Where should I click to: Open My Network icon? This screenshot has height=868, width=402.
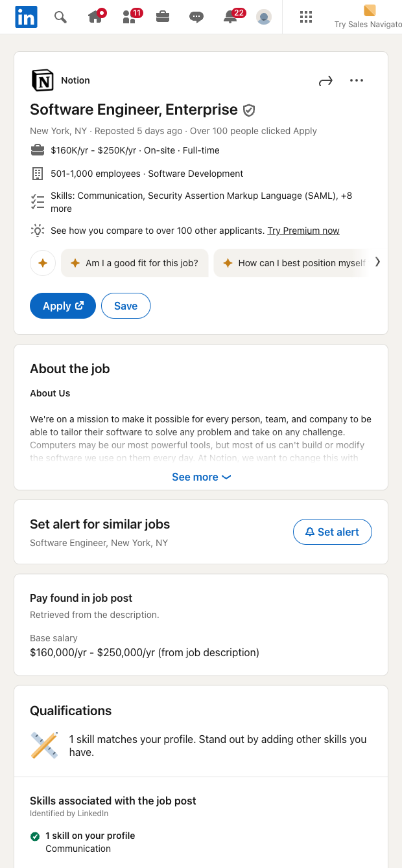click(x=130, y=17)
